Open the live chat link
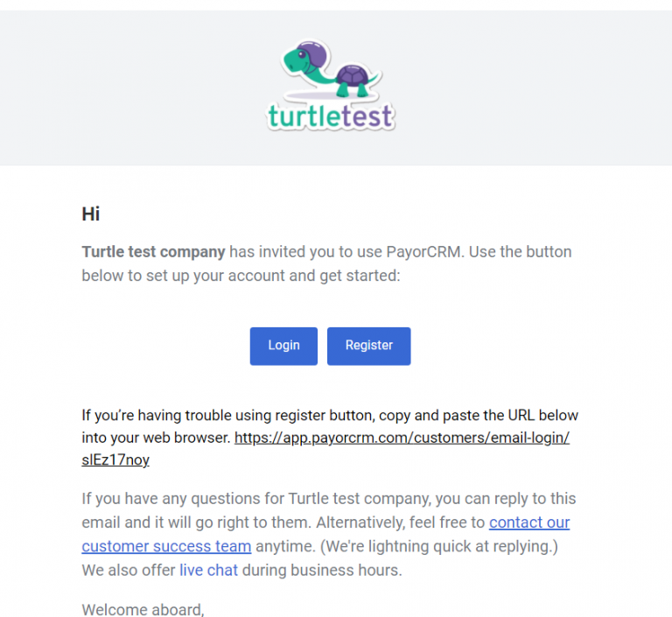The width and height of the screenshot is (672, 617). coord(208,570)
